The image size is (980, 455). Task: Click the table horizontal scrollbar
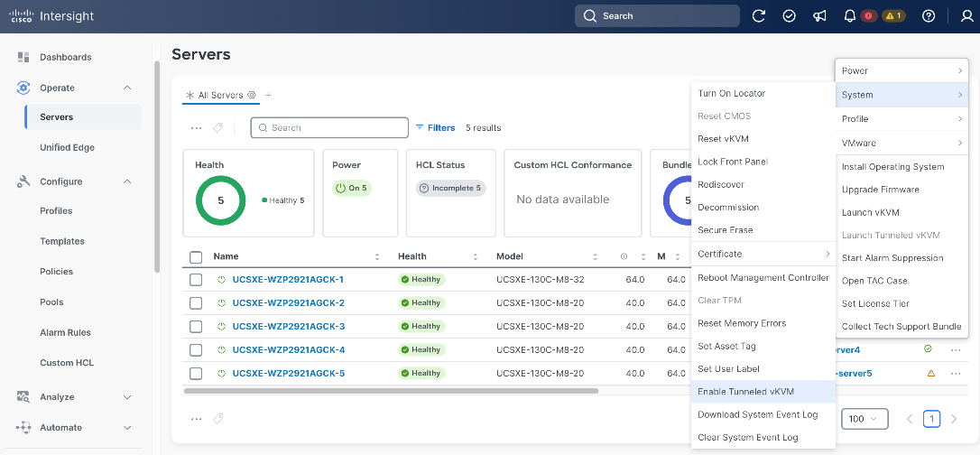392,391
